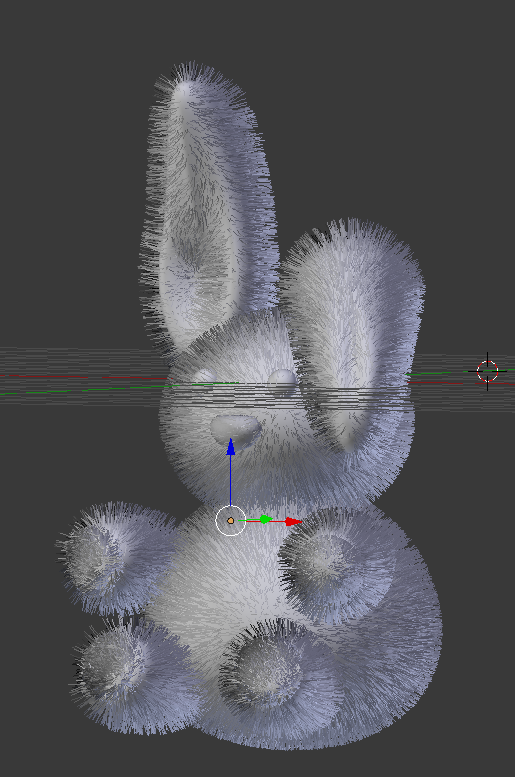Click the red X-axis arrow of the gizmo
Image resolution: width=515 pixels, height=777 pixels.
tap(294, 521)
